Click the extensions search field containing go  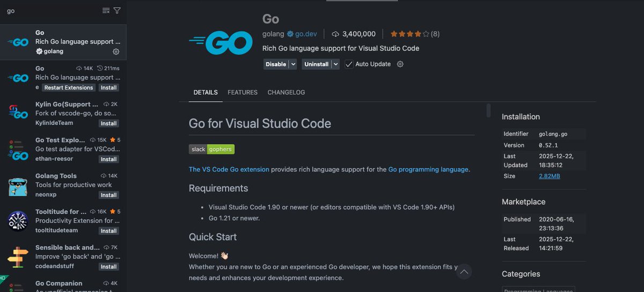[x=51, y=11]
